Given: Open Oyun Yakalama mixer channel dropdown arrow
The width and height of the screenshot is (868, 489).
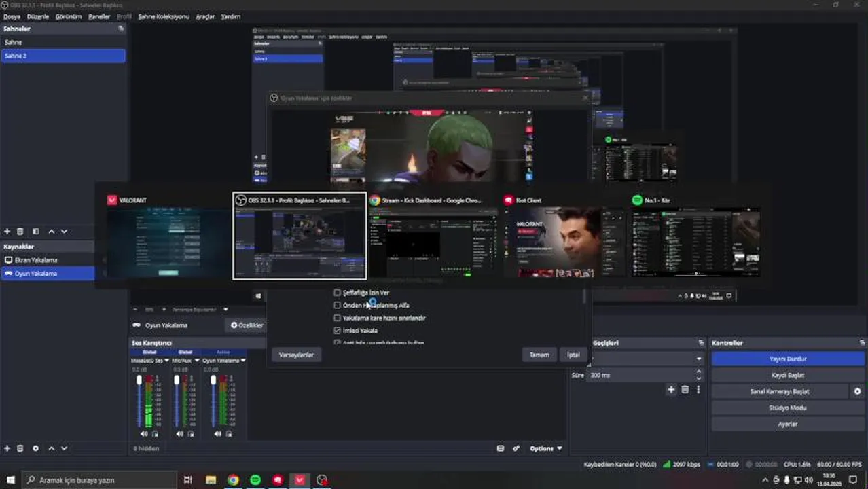Looking at the screenshot, I should click(243, 361).
